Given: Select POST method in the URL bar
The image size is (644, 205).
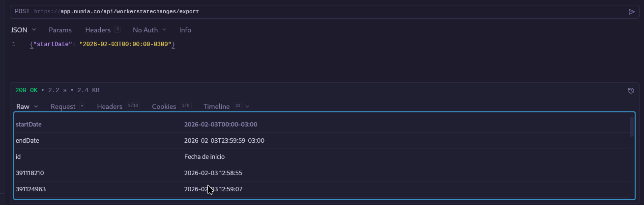Looking at the screenshot, I should point(22,11).
